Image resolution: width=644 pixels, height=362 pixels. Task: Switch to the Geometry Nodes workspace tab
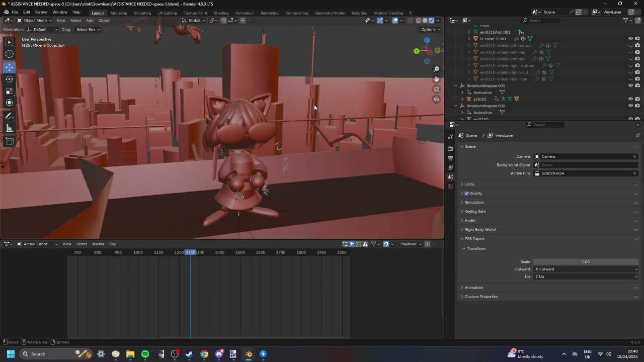pyautogui.click(x=330, y=13)
